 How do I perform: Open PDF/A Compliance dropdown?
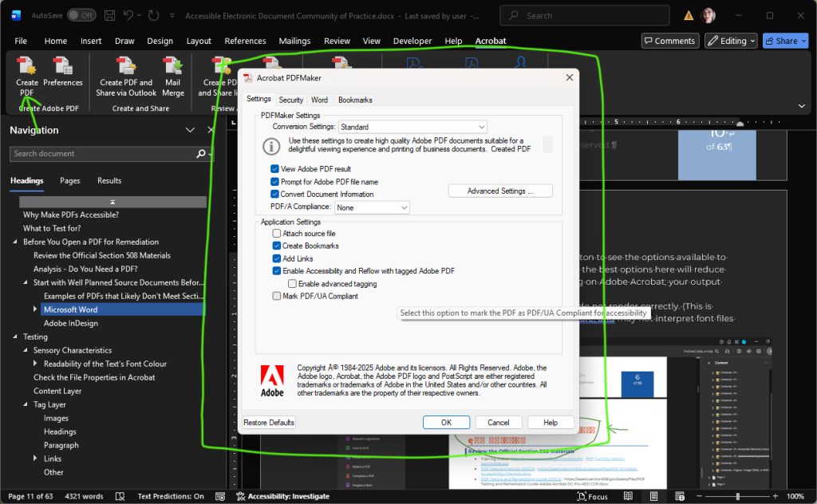[x=372, y=207]
